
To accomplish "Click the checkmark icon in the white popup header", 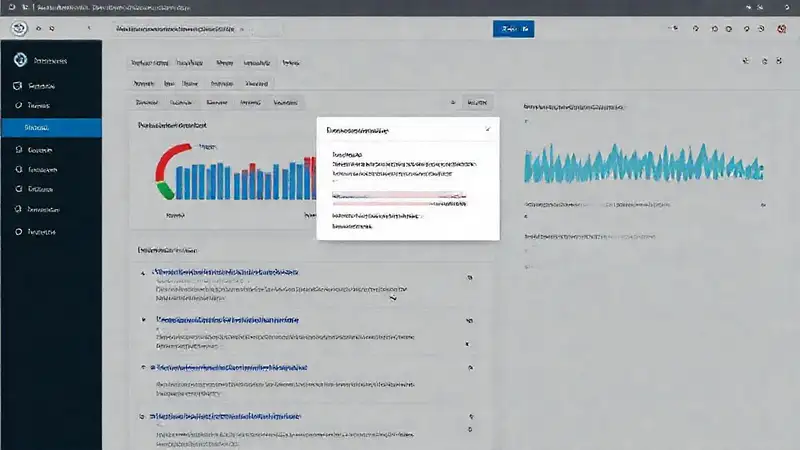I will click(488, 130).
